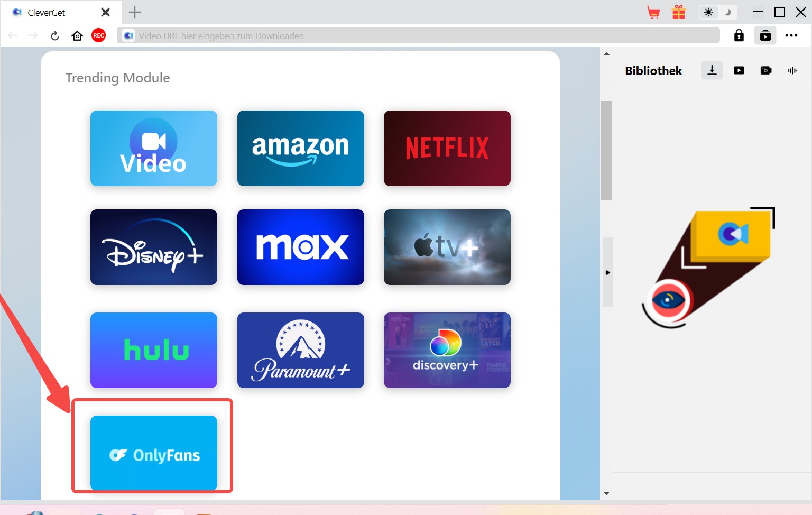Open the Hulu module tile
The height and width of the screenshot is (515, 812).
[x=154, y=350]
